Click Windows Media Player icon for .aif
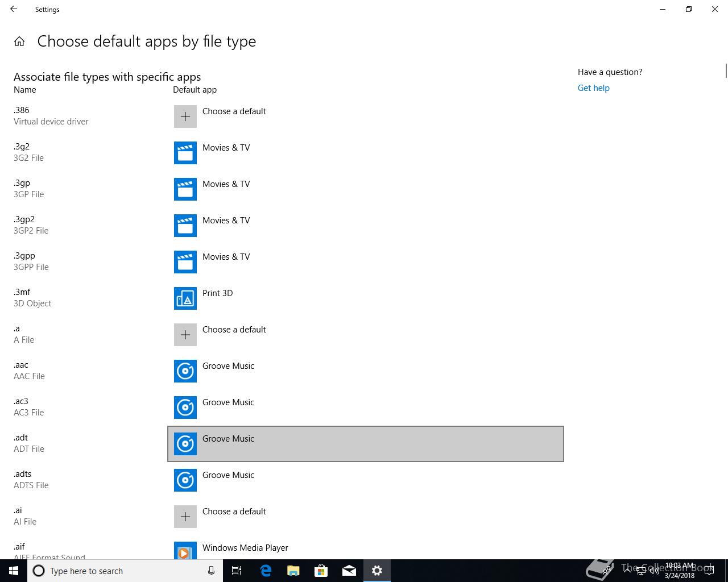Screen dimensions: 728x582 (185, 551)
